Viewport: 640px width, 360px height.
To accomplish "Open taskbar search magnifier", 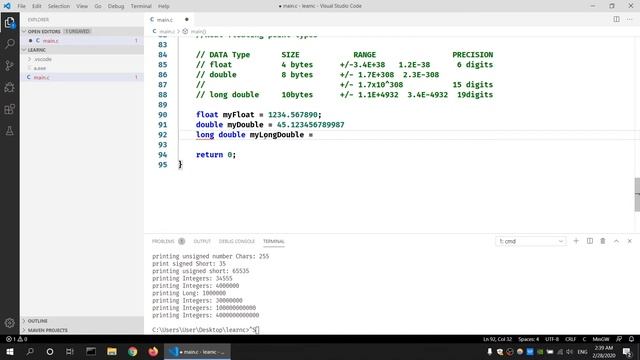I will tap(30, 351).
